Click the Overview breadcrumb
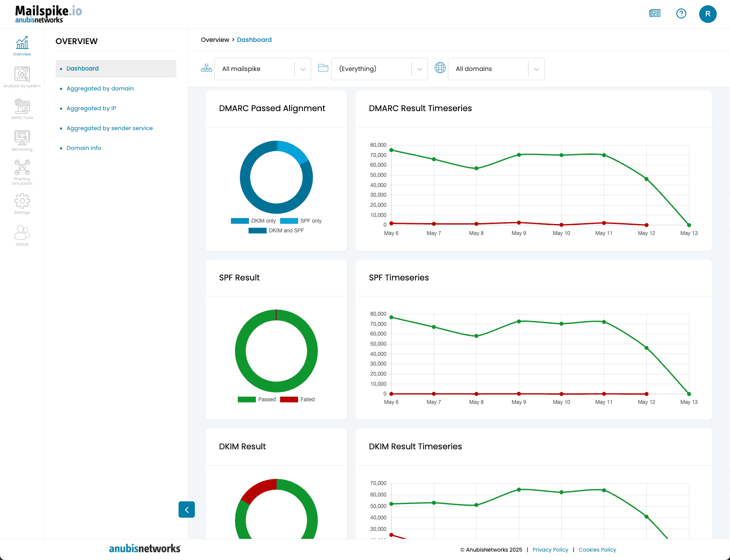 click(x=215, y=40)
